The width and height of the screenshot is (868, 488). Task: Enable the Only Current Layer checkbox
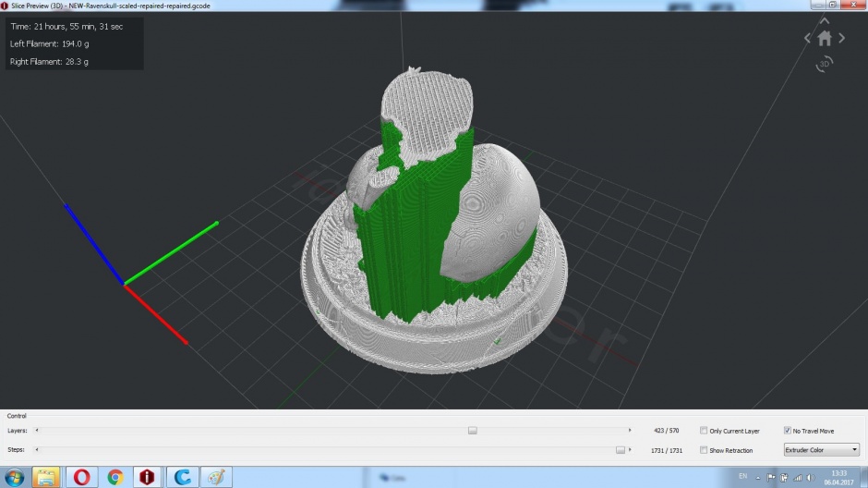point(704,431)
